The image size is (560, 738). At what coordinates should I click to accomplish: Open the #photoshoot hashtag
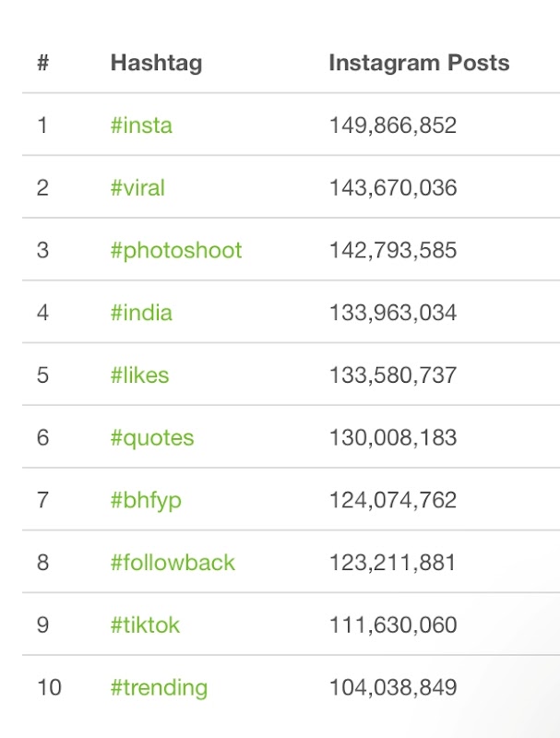[176, 251]
